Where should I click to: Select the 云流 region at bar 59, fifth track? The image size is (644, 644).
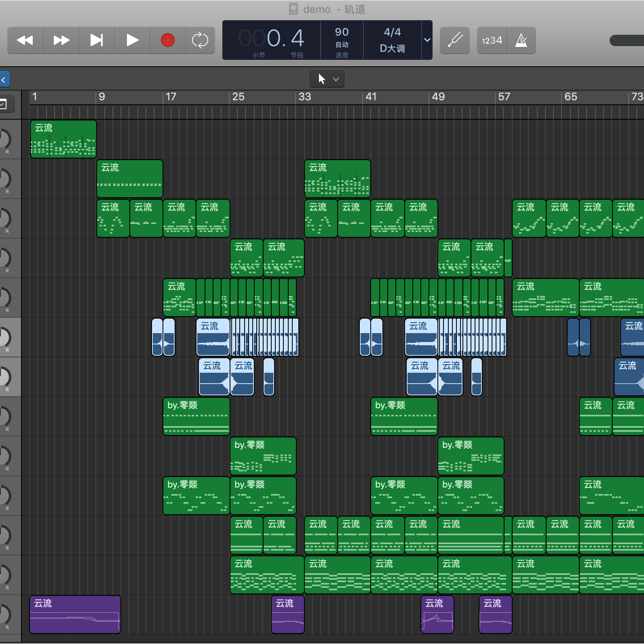pyautogui.click(x=546, y=298)
